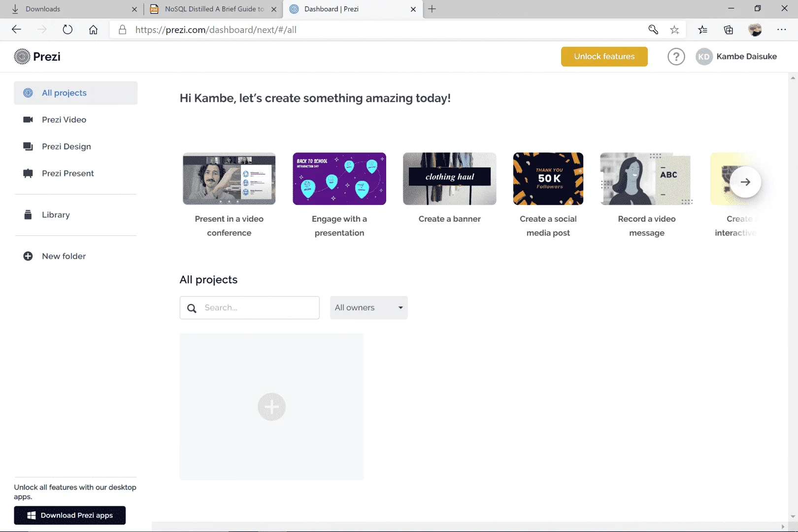Viewport: 798px width, 532px height.
Task: Switch to NoSQL Distilled PDF tab
Action: click(213, 9)
